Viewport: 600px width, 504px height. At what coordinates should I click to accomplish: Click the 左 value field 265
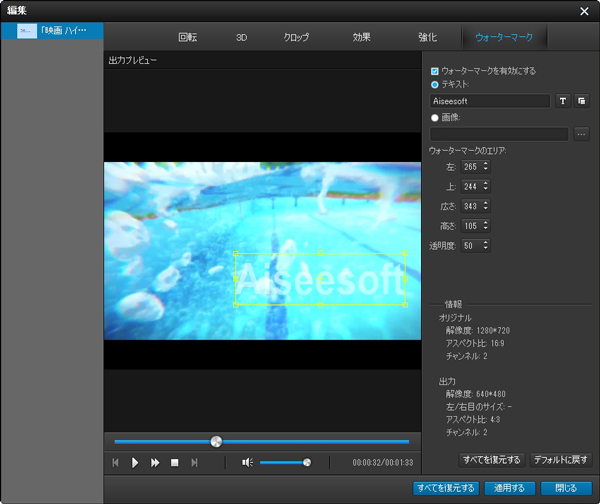471,167
